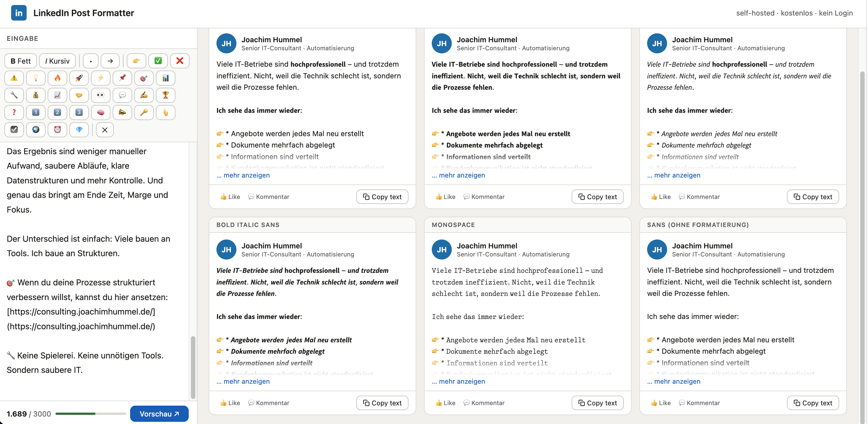Insert the blue diamond emoji
The height and width of the screenshot is (424, 868).
click(79, 130)
